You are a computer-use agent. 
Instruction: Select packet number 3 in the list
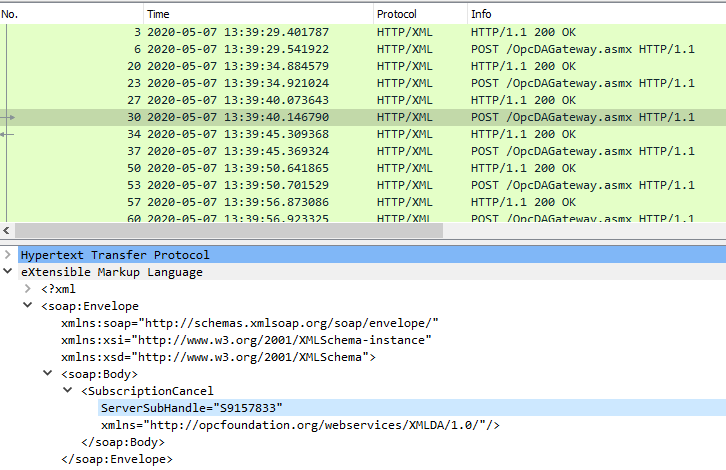[x=300, y=32]
